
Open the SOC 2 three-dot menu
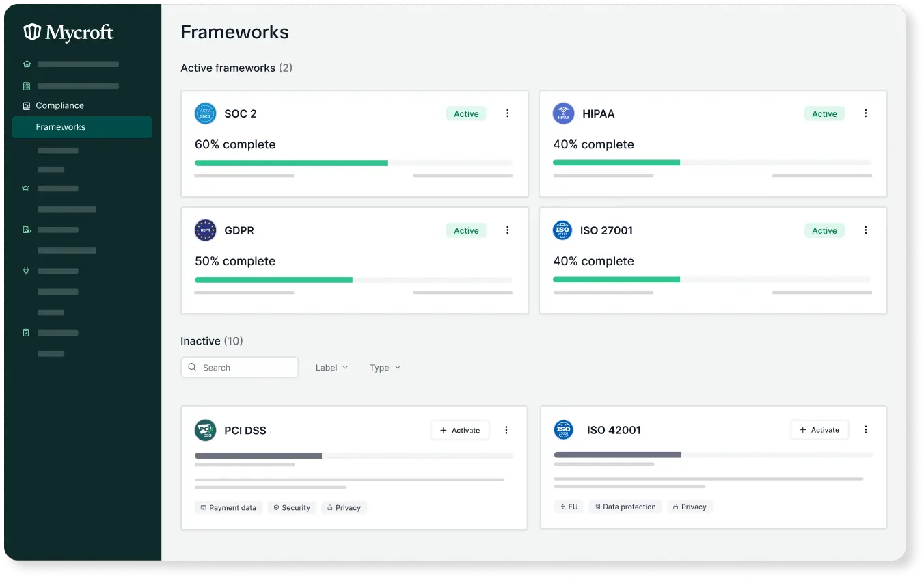coord(507,113)
